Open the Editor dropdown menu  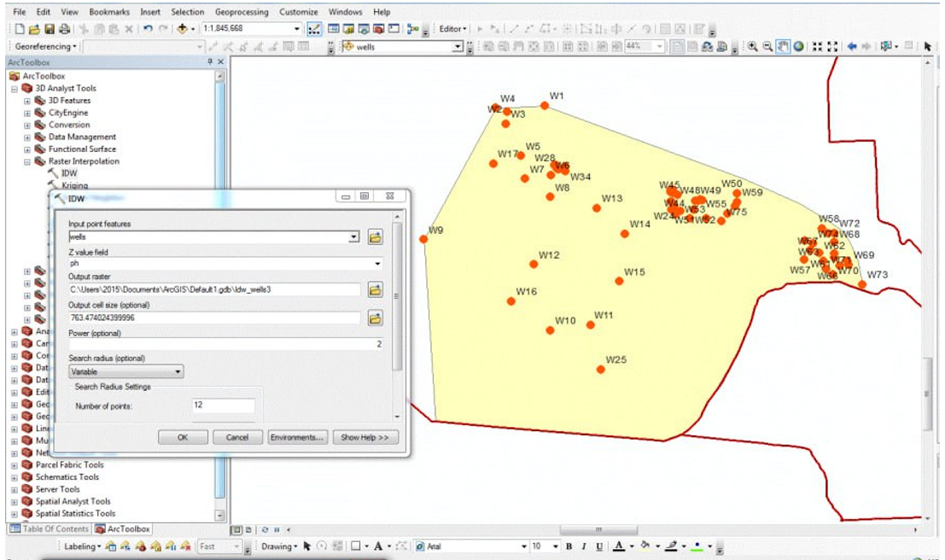(x=452, y=29)
